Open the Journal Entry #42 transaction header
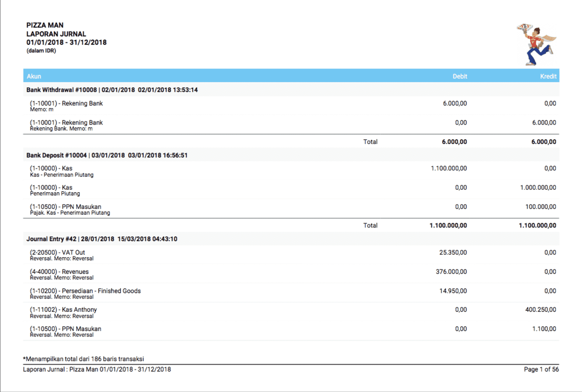 (102, 239)
